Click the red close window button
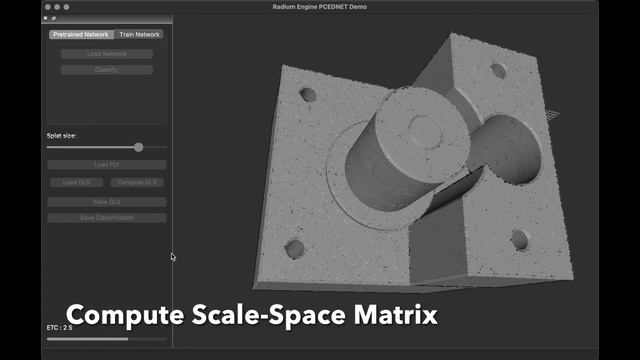 [x=48, y=7]
